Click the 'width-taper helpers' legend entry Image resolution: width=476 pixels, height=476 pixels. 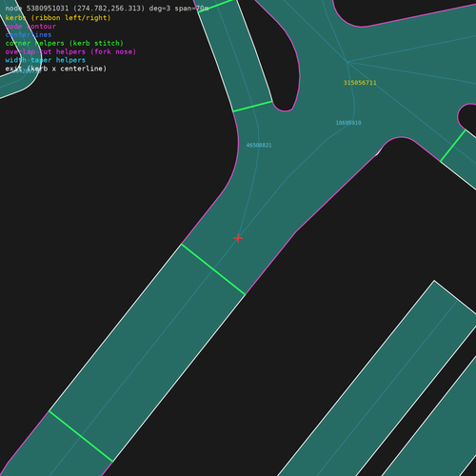pos(46,60)
